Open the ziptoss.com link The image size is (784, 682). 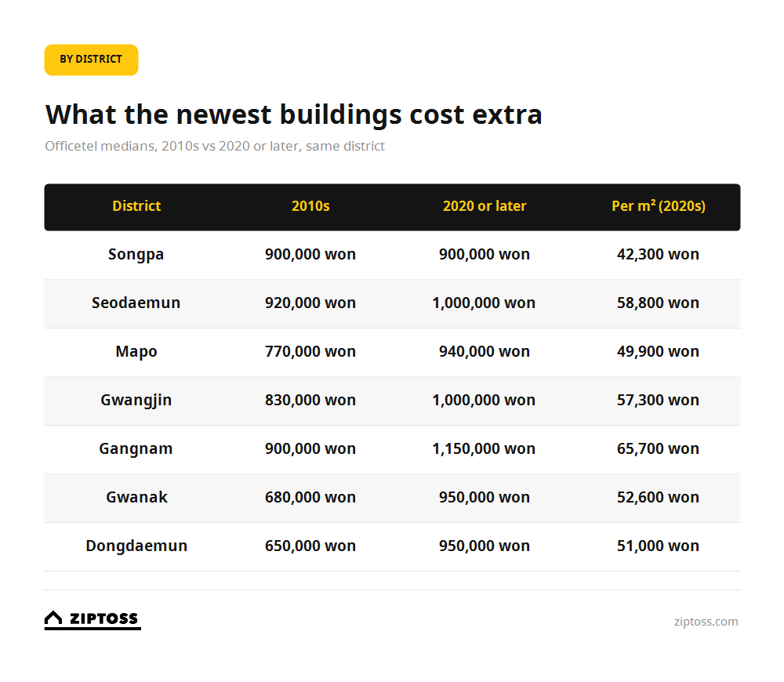coord(706,622)
